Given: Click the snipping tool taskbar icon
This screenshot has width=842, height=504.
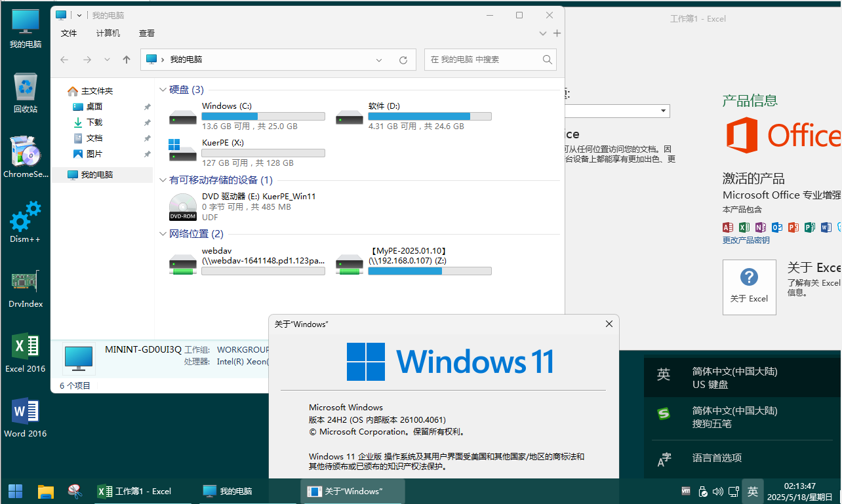Looking at the screenshot, I should [75, 491].
